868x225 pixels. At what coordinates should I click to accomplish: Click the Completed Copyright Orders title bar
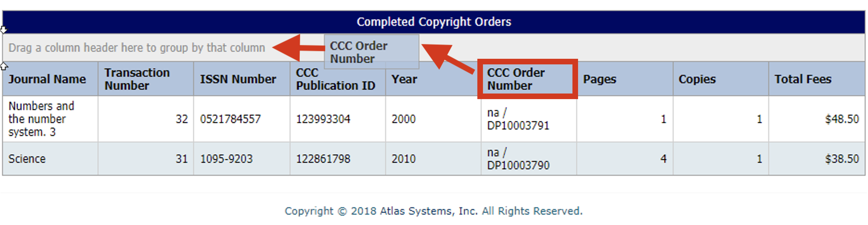(434, 22)
